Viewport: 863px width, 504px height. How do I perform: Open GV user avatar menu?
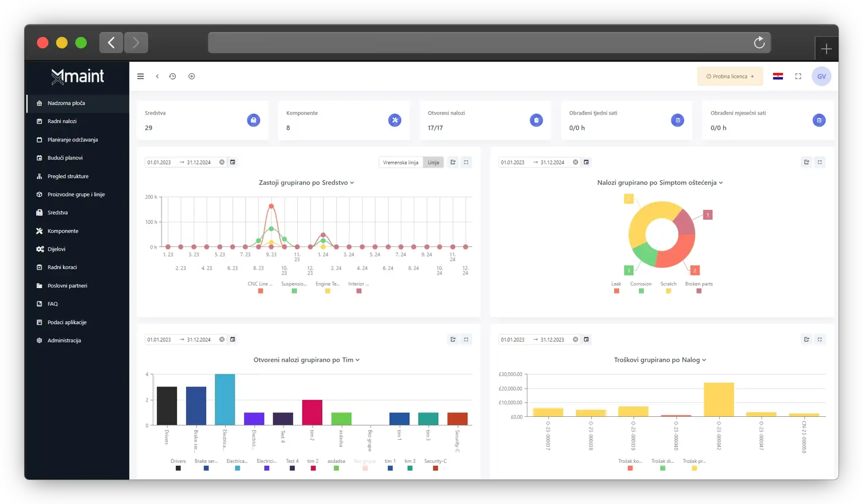tap(821, 76)
